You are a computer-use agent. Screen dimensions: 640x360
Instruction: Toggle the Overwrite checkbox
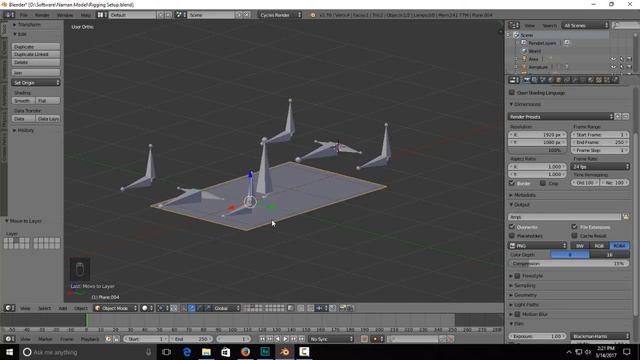point(512,227)
